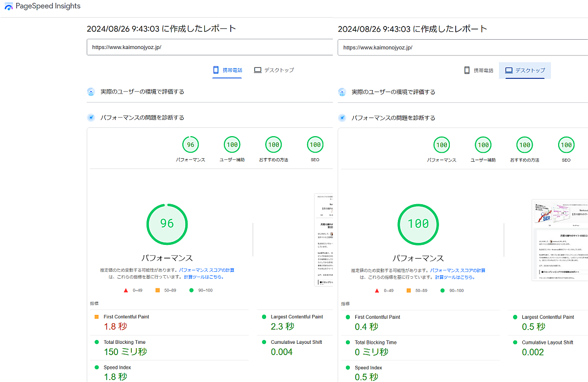The height and width of the screenshot is (382, 588).
Task: Click the パフォーマンスの問題を診断する icon in left report
Action: point(91,118)
